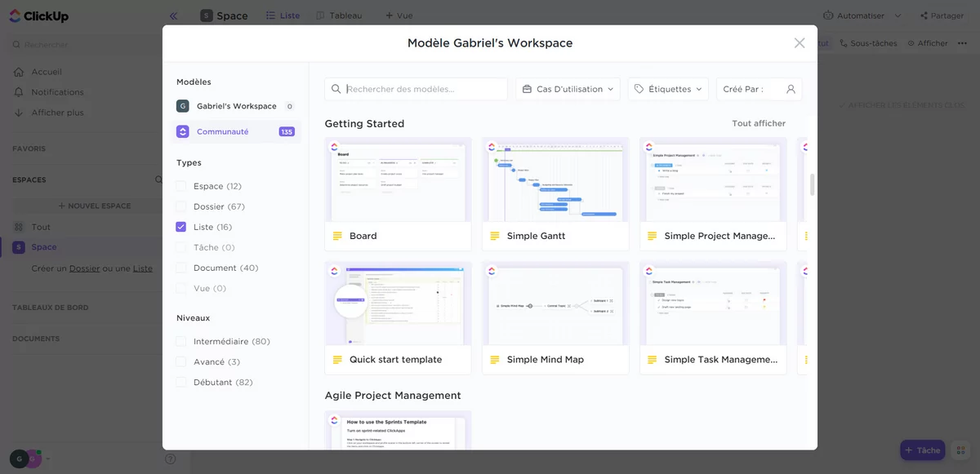Check the Débutant (82) level checkbox

click(181, 382)
